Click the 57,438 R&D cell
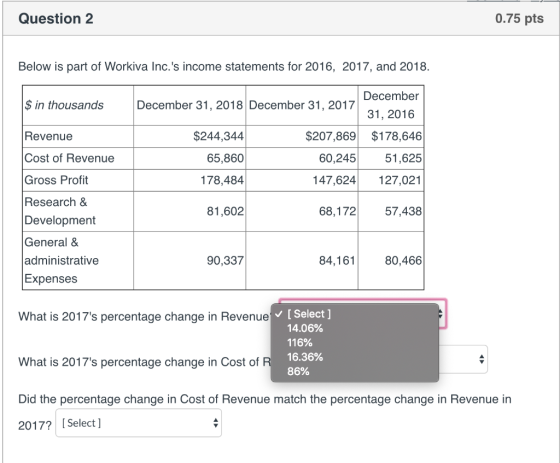The width and height of the screenshot is (560, 463). (x=391, y=211)
